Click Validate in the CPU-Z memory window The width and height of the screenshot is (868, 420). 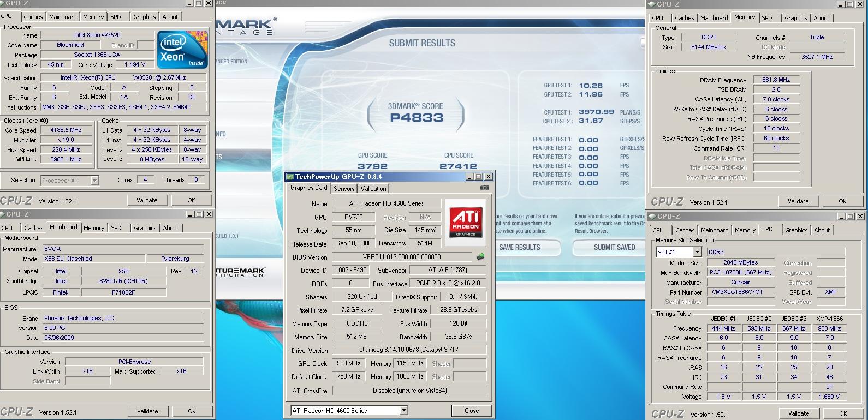[x=798, y=201]
